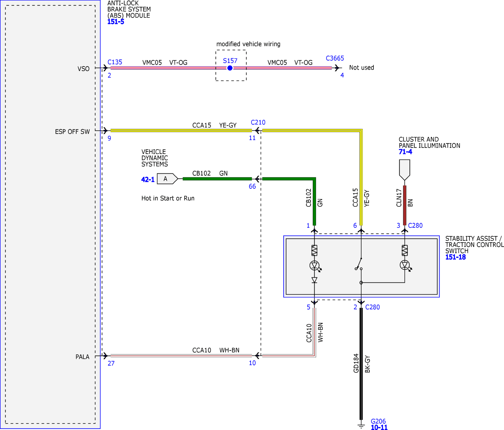
Task: Click the diode below the left LED
Action: (x=314, y=280)
